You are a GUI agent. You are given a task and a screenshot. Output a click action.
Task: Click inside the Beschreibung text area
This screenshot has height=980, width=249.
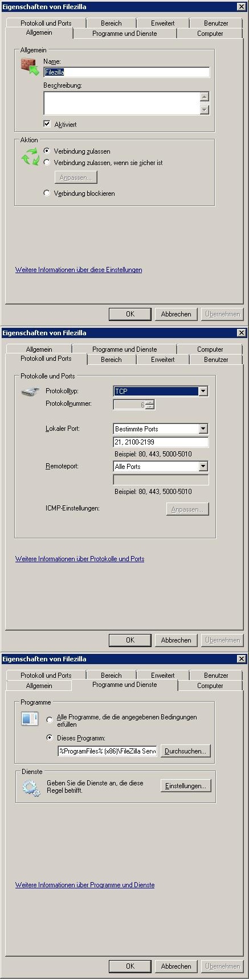[x=122, y=103]
